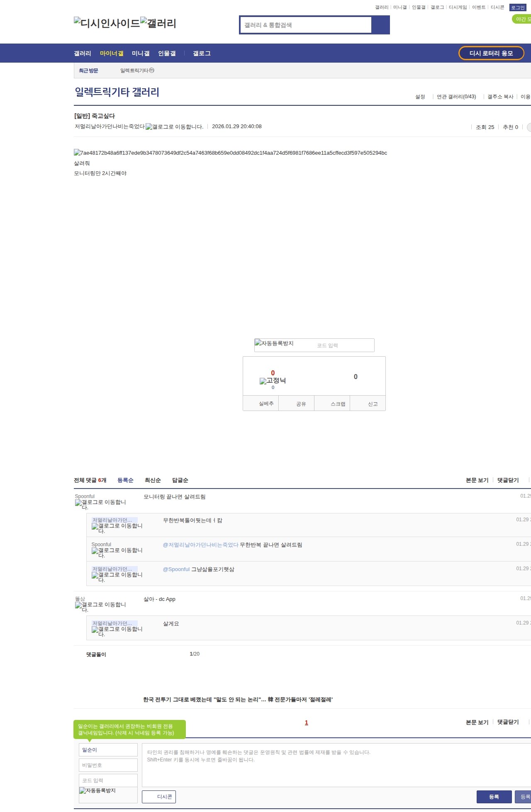531x812 pixels.
Task: Click the blue search button beside search box
Action: pos(380,25)
